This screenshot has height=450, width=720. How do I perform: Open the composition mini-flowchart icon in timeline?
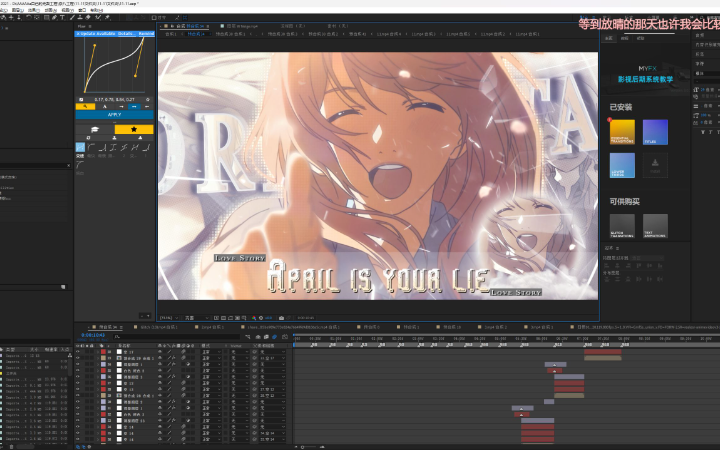(x=249, y=337)
